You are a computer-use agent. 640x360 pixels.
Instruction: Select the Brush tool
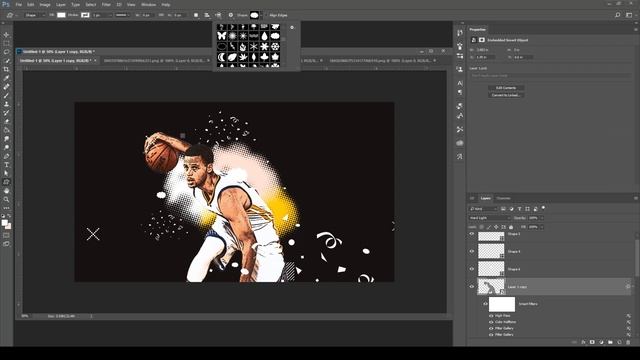[x=6, y=96]
